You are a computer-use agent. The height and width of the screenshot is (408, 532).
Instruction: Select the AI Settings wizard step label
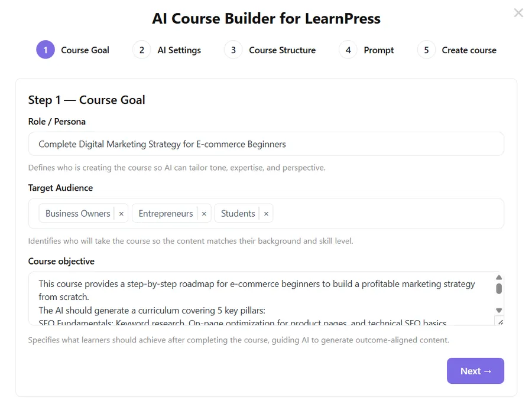pyautogui.click(x=179, y=50)
